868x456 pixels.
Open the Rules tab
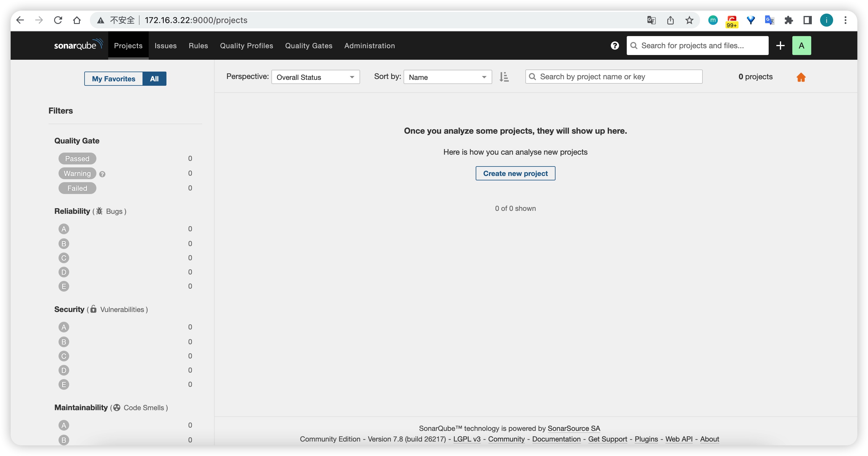tap(198, 46)
